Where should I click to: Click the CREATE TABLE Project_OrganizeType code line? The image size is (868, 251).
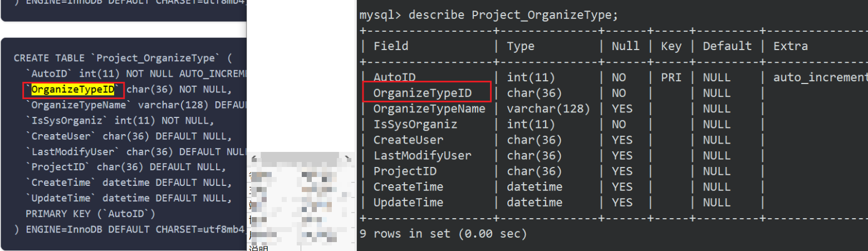[122, 58]
